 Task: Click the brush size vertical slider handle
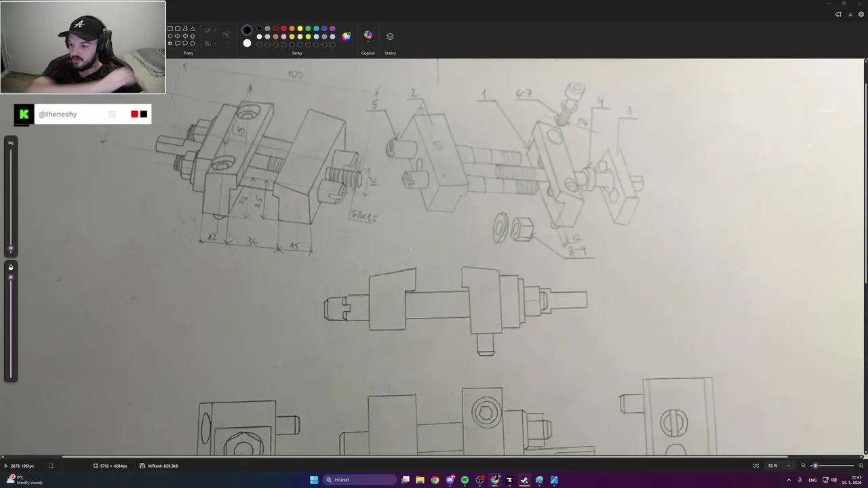[x=10, y=249]
